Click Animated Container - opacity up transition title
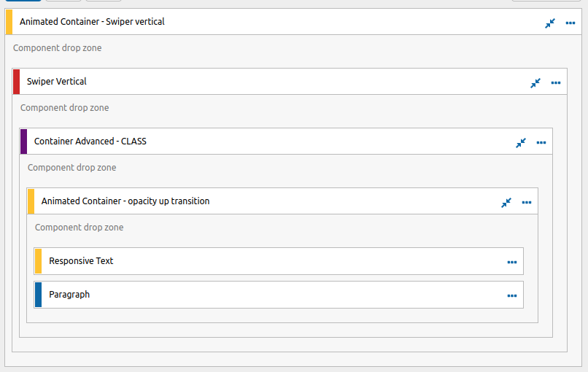The width and height of the screenshot is (588, 372). (125, 201)
